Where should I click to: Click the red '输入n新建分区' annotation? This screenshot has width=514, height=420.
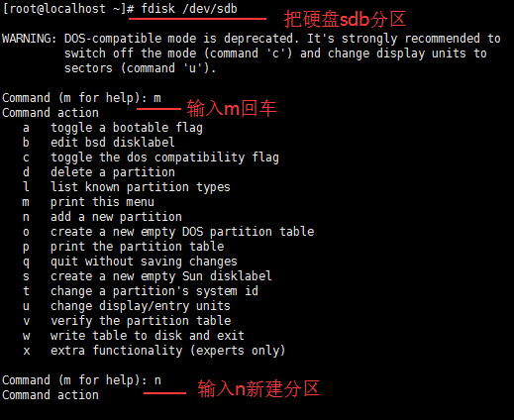click(258, 388)
